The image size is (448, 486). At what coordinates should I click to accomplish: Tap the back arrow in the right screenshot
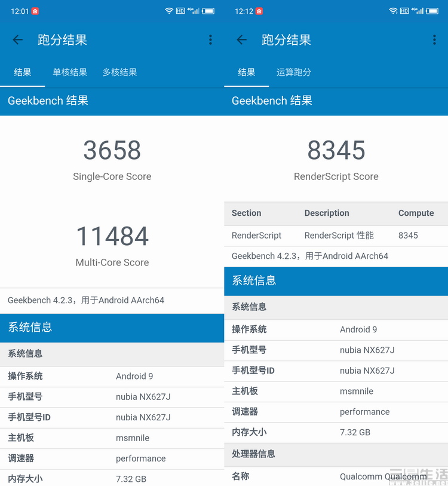point(242,39)
